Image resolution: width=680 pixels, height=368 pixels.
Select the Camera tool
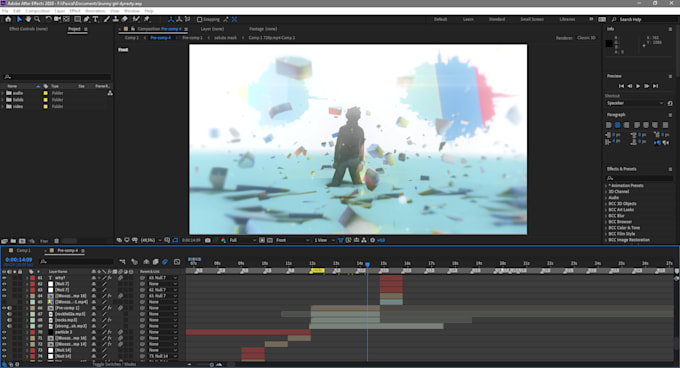coord(57,19)
